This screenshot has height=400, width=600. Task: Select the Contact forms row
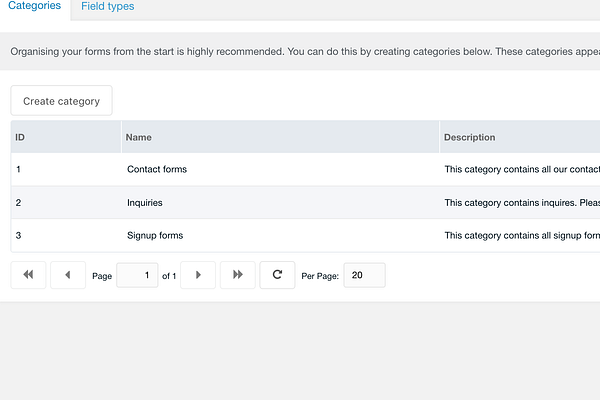click(305, 169)
